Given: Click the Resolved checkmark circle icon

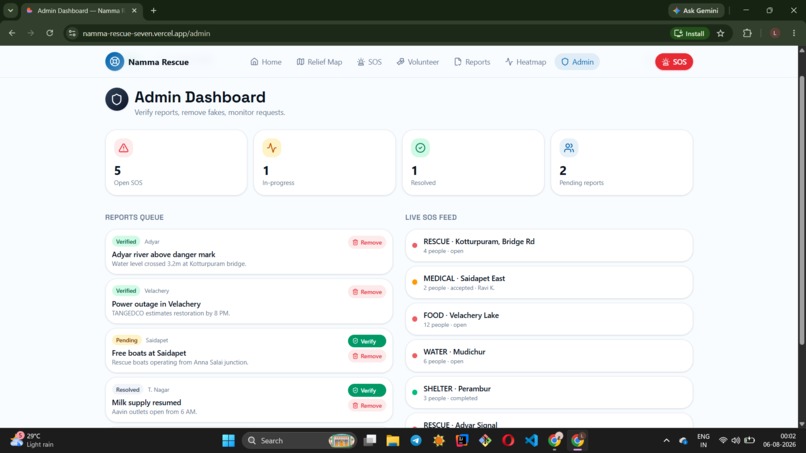Looking at the screenshot, I should 420,148.
